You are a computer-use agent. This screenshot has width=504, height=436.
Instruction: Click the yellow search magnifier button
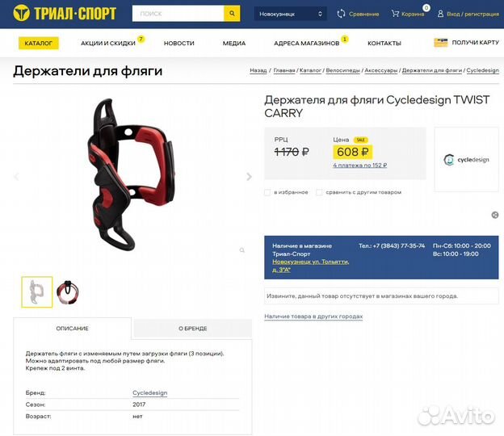coord(232,14)
